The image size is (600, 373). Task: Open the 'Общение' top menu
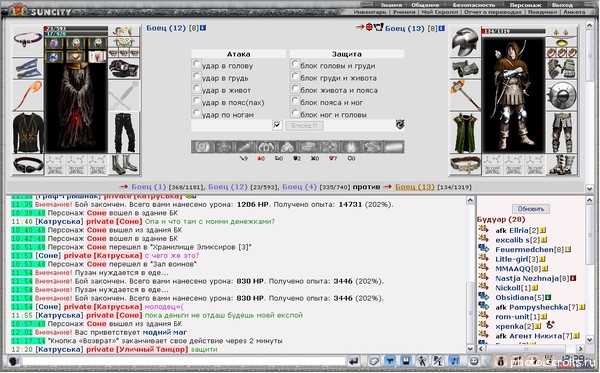tap(425, 5)
